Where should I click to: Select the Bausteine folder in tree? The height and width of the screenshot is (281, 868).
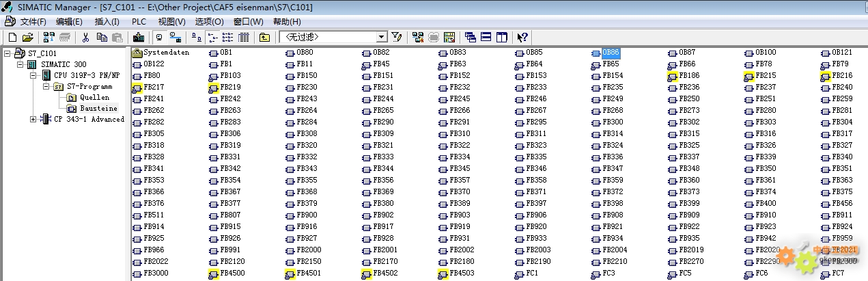click(98, 108)
